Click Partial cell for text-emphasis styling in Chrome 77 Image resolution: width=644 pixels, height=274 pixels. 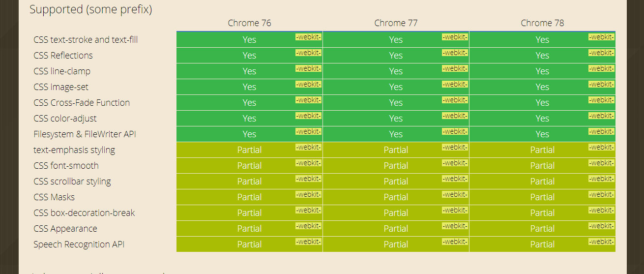[x=396, y=150]
